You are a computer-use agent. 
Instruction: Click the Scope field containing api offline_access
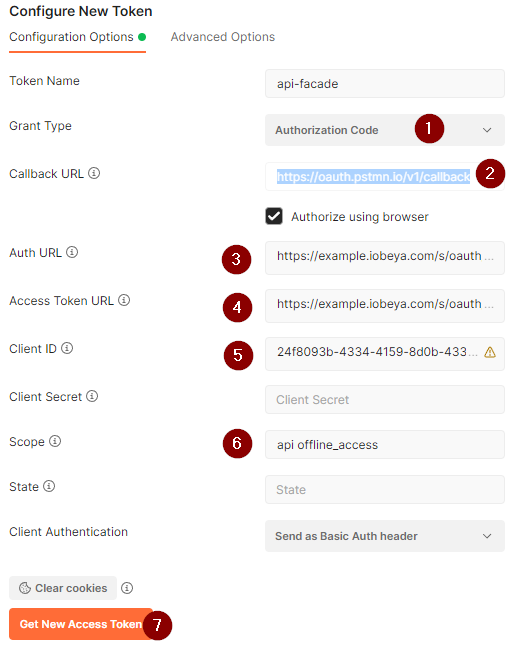tap(385, 445)
